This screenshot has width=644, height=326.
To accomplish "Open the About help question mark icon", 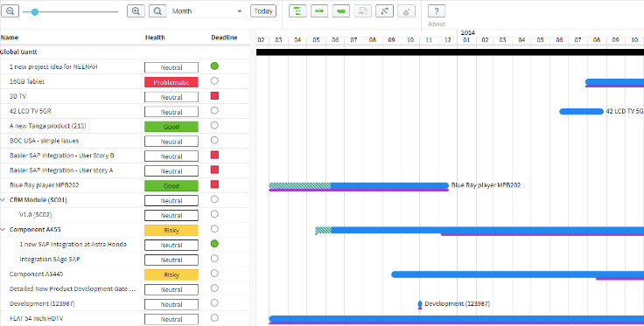I will pos(437,11).
